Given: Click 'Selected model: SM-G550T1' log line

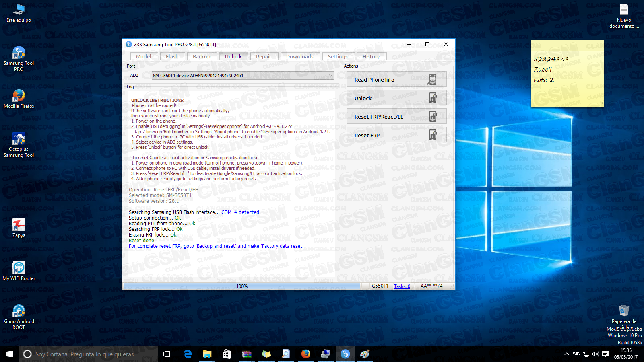Looking at the screenshot, I should (160, 195).
